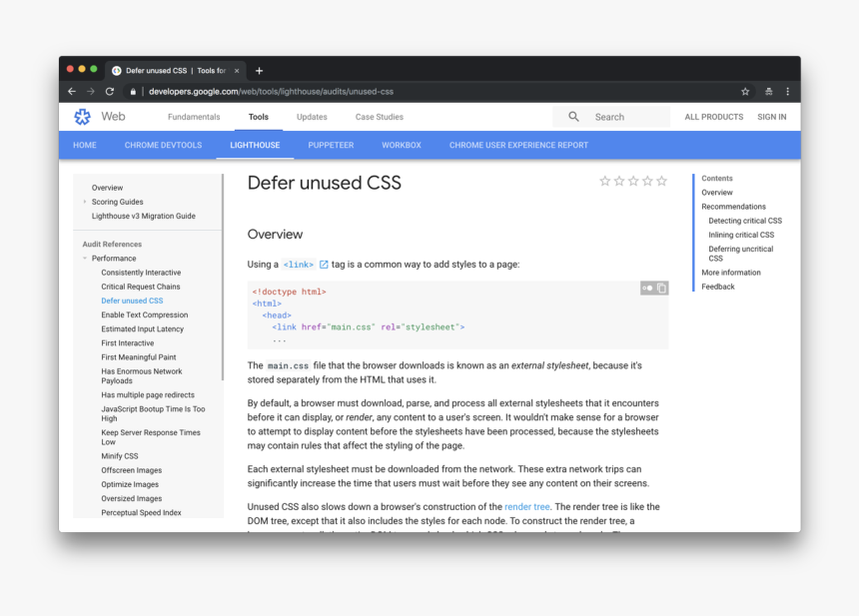Open Has multiple page redirects page

(148, 394)
